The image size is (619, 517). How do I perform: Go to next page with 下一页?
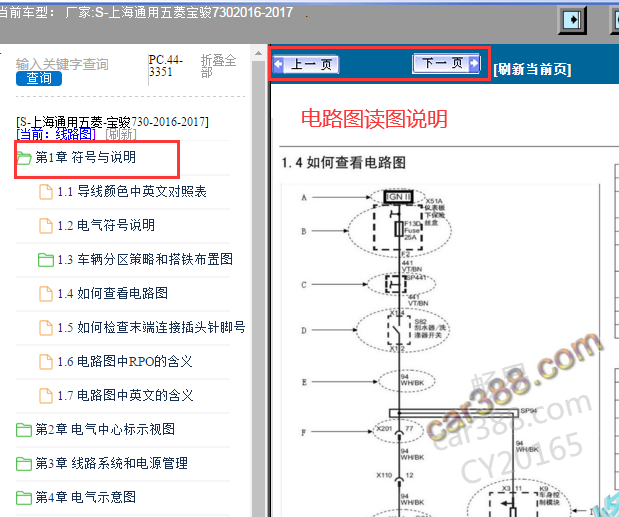pos(446,63)
